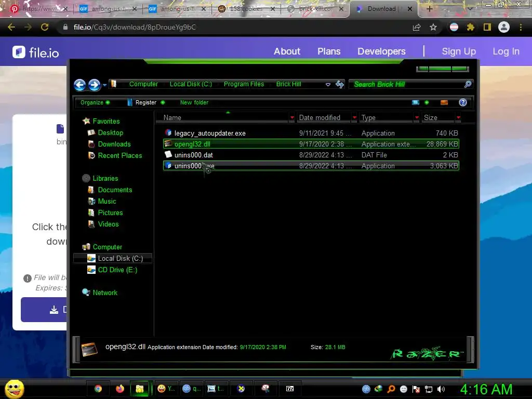
Task: Open Chrome extensions puzzle icon
Action: pyautogui.click(x=470, y=27)
